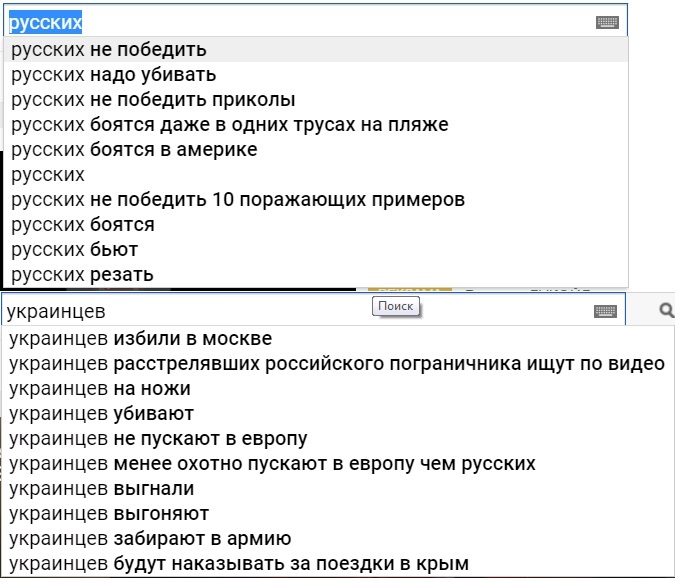Select 'украинцев будут наказывать за поездки в крым'

click(x=338, y=564)
